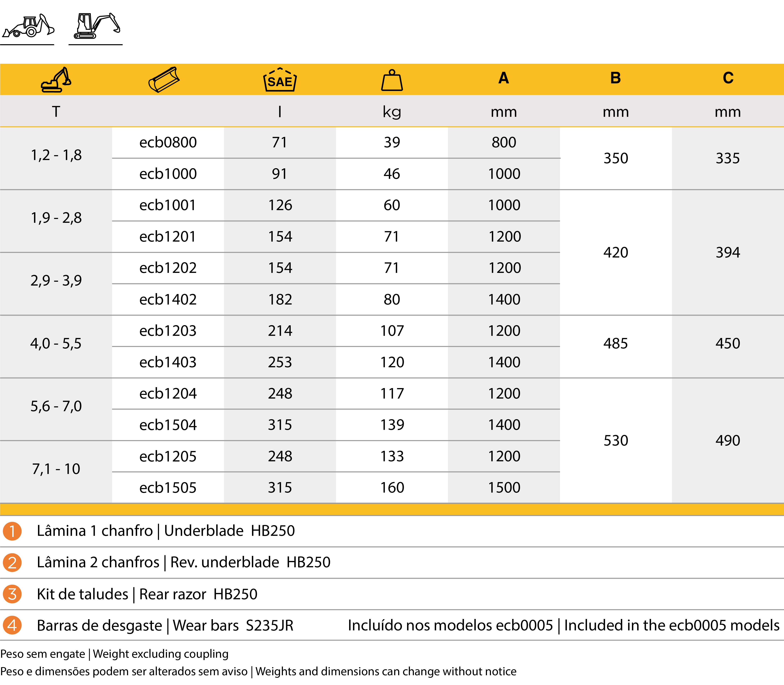784x685 pixels.
Task: Click the yellow bar below the table
Action: pyautogui.click(x=392, y=509)
